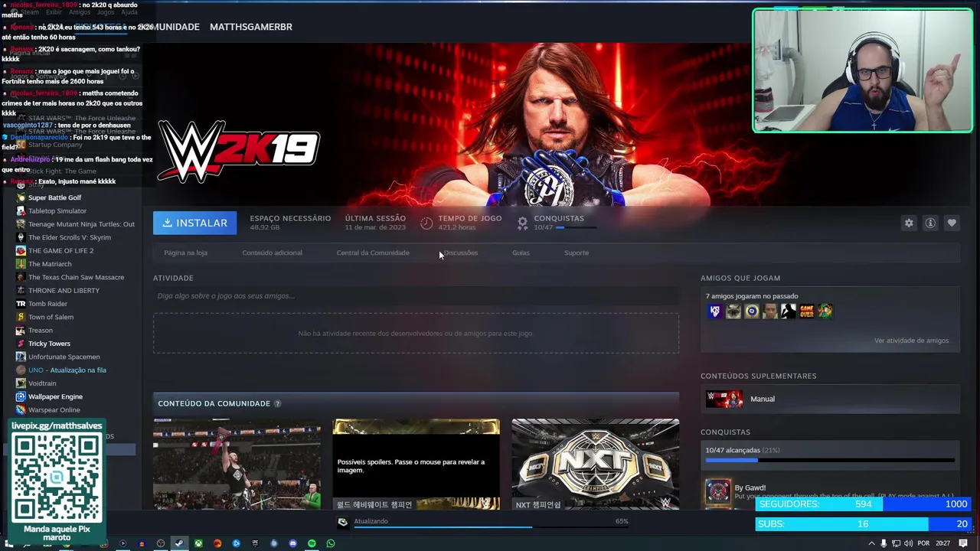Add WWE 2K19 to favorites heart

tap(952, 223)
